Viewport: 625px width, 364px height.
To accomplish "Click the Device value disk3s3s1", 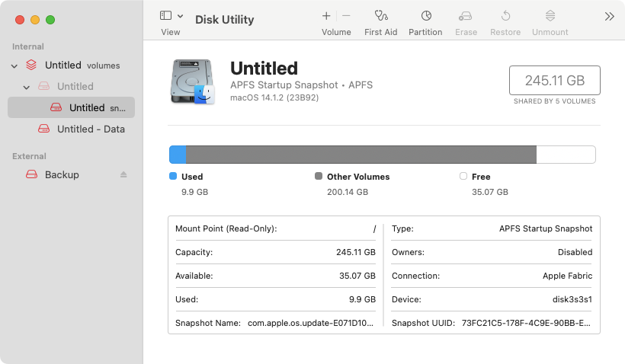I will tap(572, 299).
